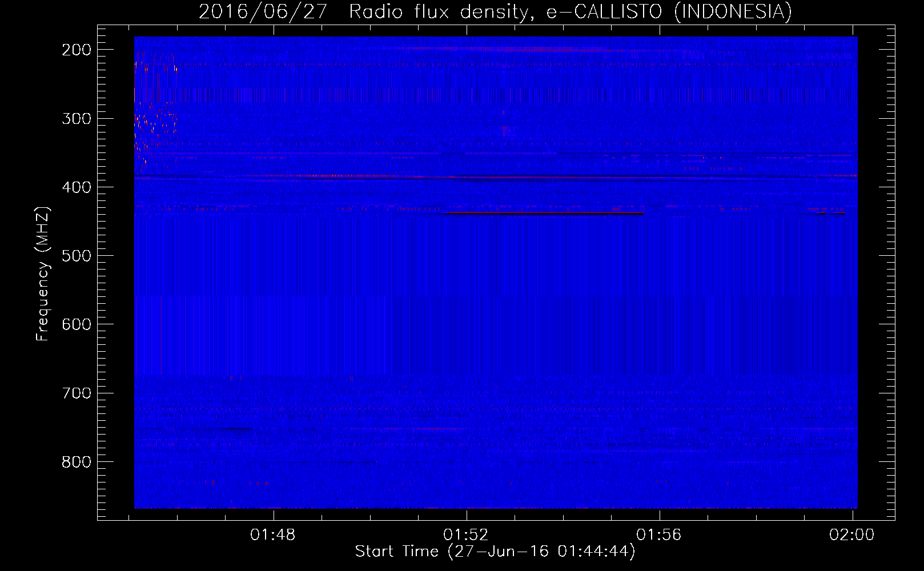Click the 01:56 time tick label

[659, 534]
